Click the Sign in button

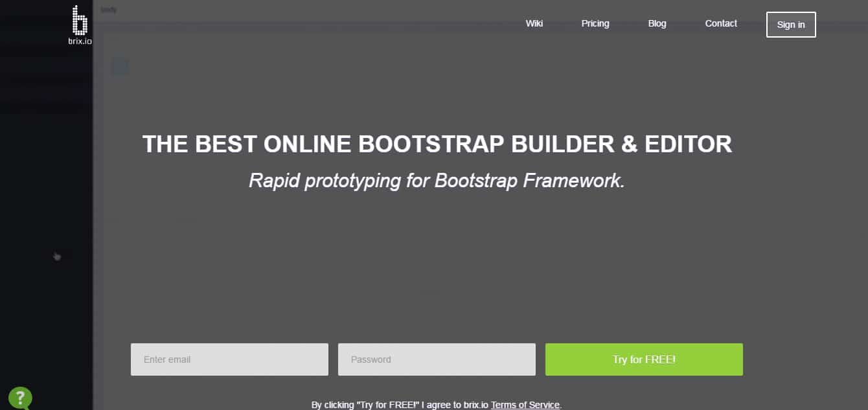(x=791, y=25)
